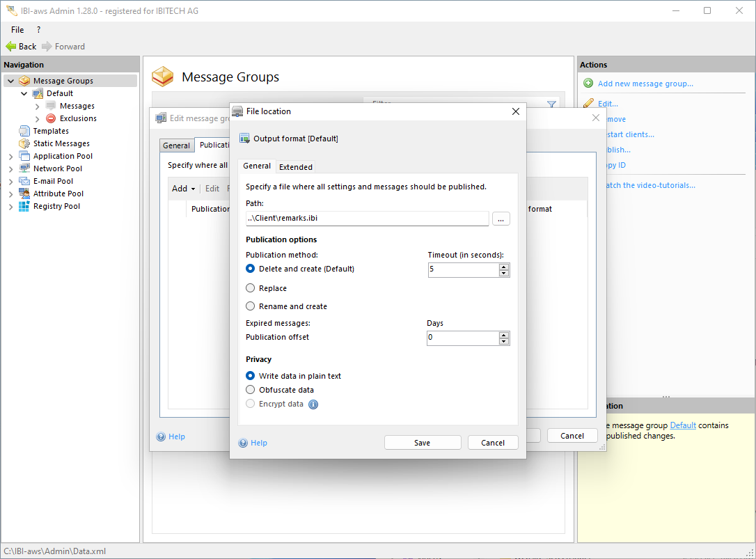Click the Path input field

point(367,219)
